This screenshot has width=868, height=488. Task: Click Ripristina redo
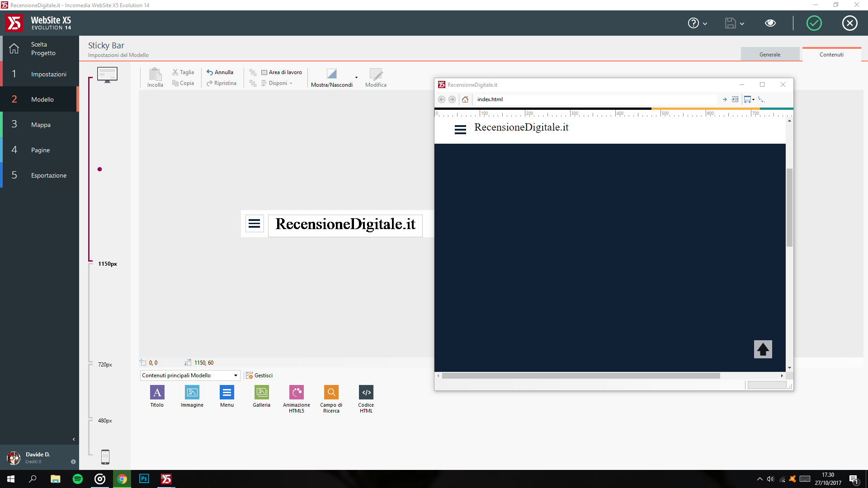click(x=222, y=83)
